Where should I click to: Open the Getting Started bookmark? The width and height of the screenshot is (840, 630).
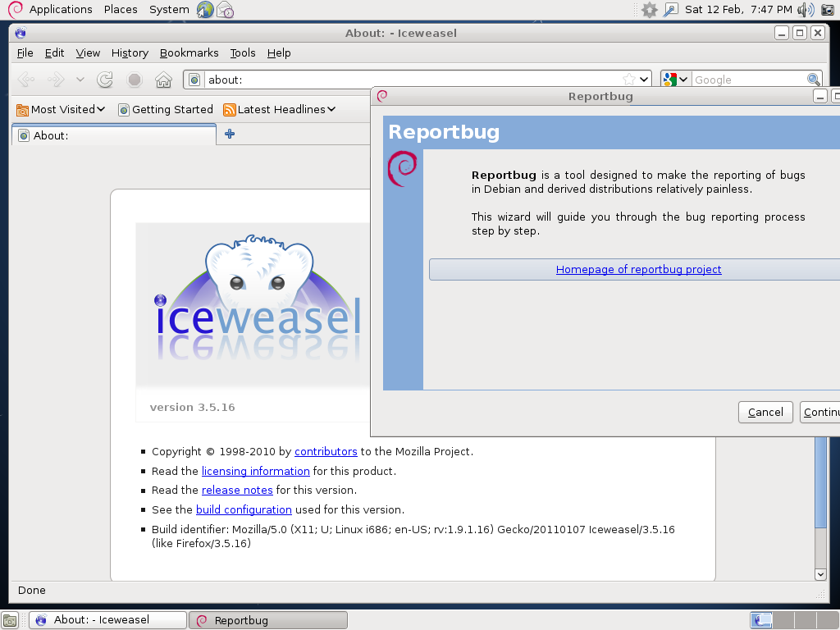tap(166, 110)
